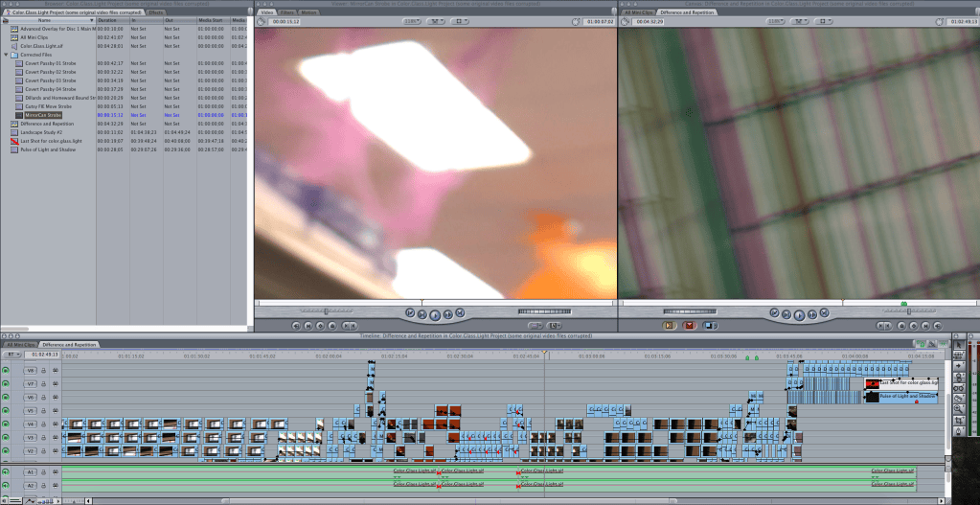Select the Track Select Forward tool
The width and height of the screenshot is (980, 505).
click(x=960, y=366)
